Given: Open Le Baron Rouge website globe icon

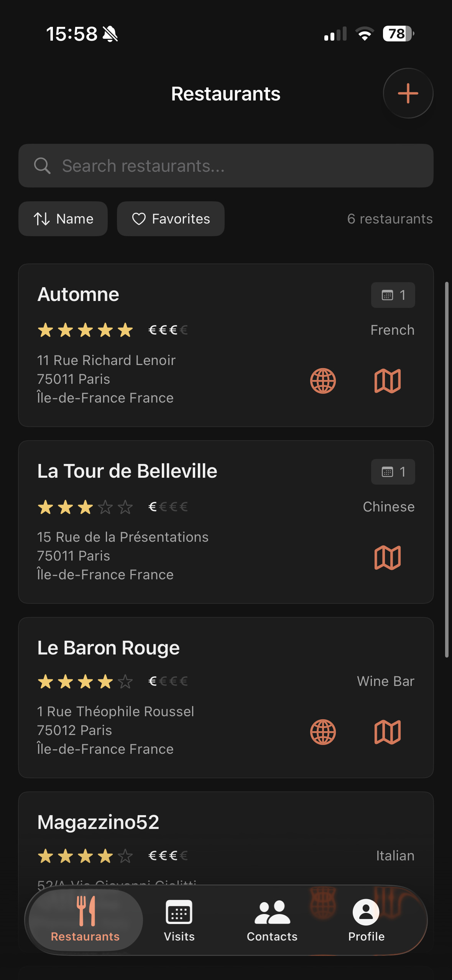Looking at the screenshot, I should [323, 732].
